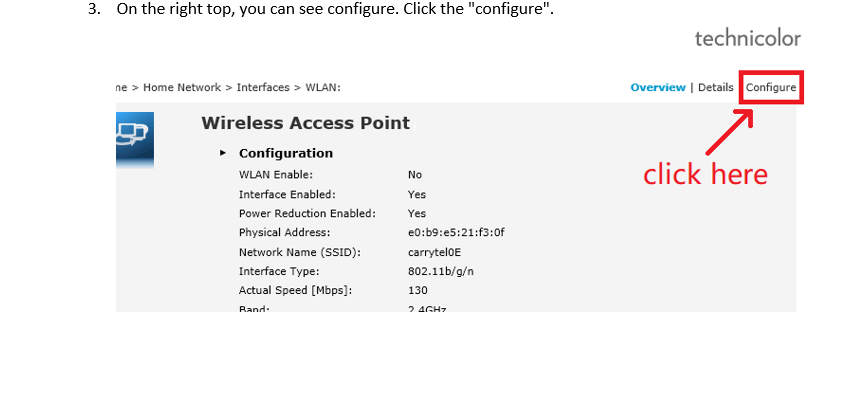Click the SSID value carrytel0E

(435, 252)
